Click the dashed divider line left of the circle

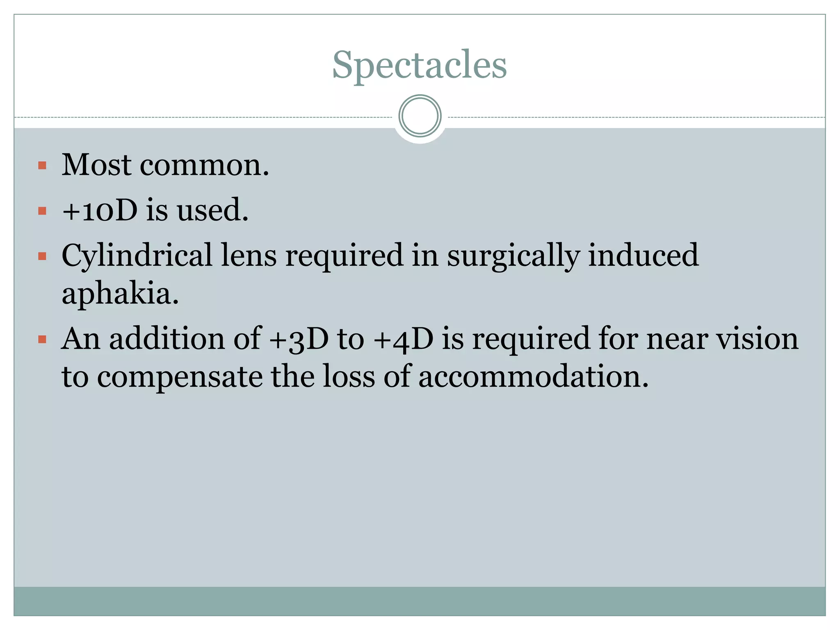tap(205, 118)
